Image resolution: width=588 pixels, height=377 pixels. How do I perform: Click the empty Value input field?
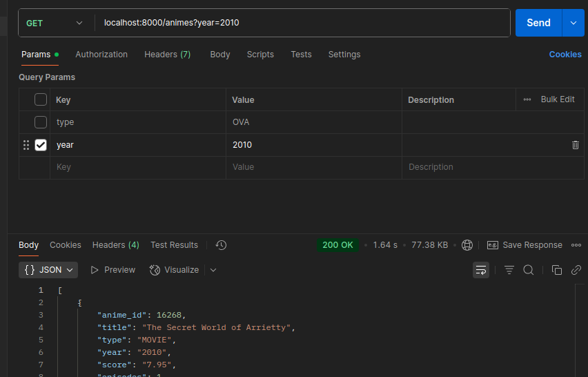(314, 167)
